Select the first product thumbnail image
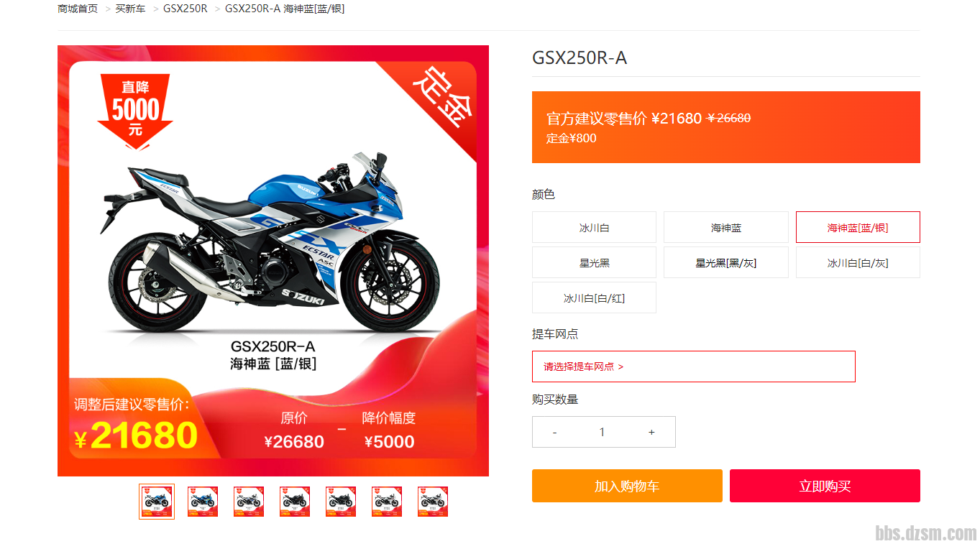Viewport: 980px width, 544px height. 157,502
